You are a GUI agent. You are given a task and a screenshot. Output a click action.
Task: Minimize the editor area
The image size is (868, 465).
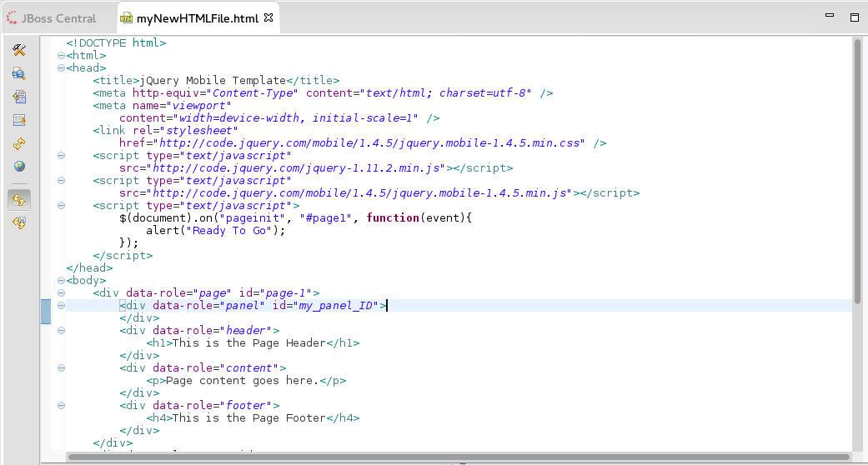[830, 16]
